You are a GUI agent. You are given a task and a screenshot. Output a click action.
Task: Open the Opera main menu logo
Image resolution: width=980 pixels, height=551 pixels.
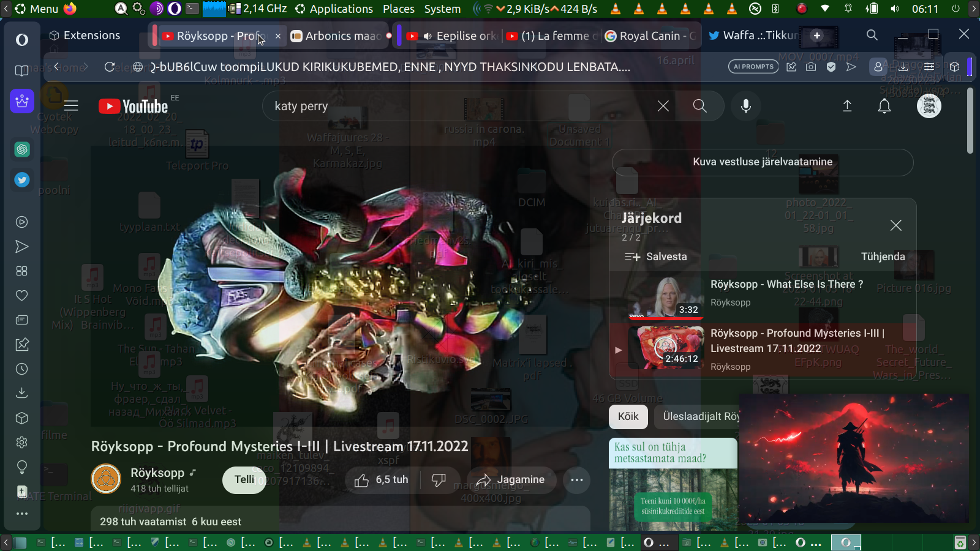(22, 40)
